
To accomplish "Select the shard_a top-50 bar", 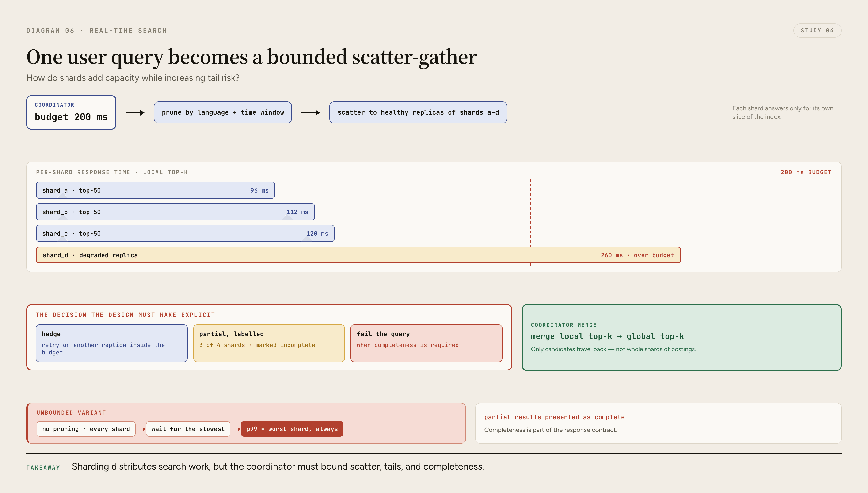I will [x=155, y=190].
